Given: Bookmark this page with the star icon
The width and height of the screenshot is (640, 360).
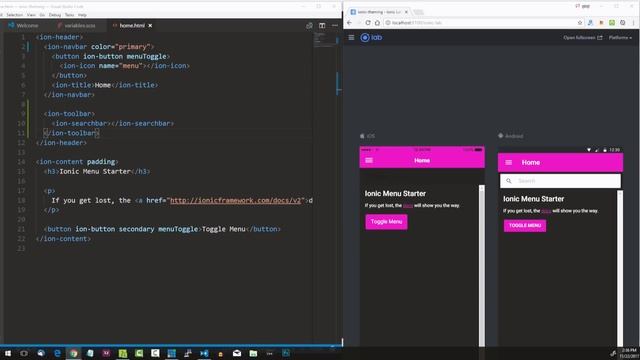Looking at the screenshot, I should coord(580,23).
